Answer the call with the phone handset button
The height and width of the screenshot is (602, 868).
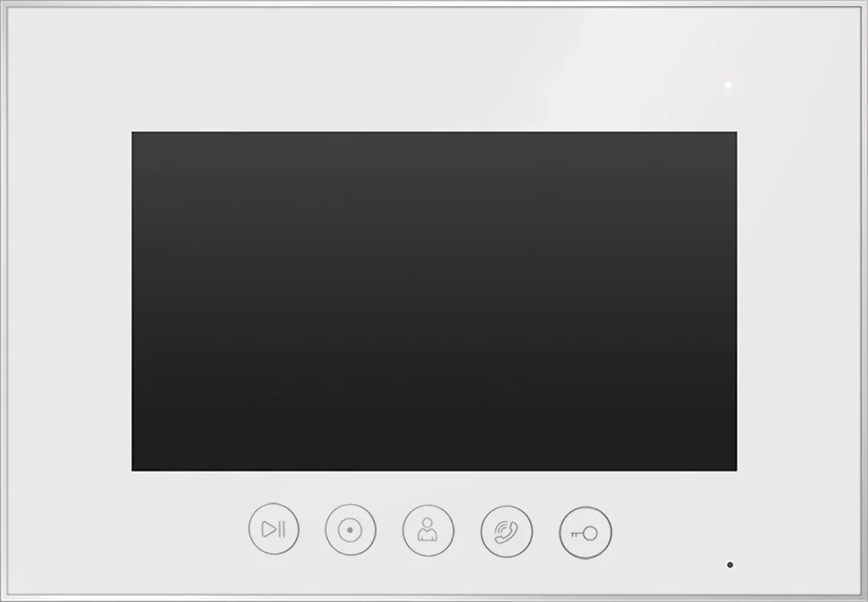pos(506,532)
